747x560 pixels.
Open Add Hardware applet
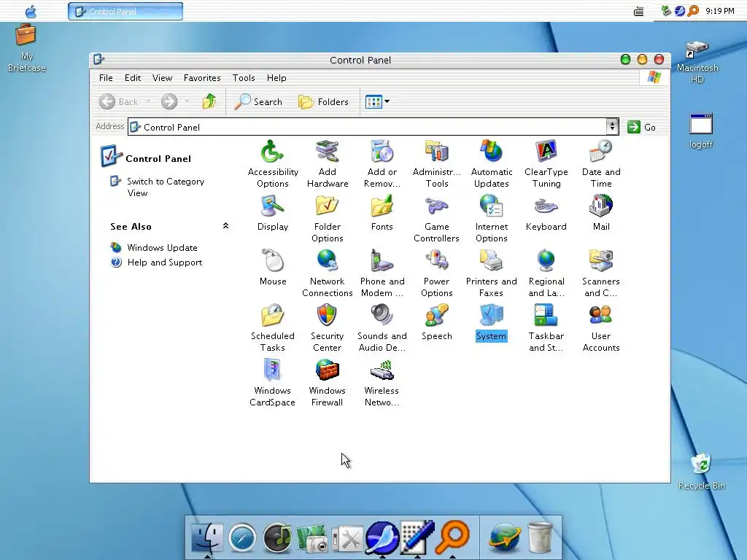[328, 163]
